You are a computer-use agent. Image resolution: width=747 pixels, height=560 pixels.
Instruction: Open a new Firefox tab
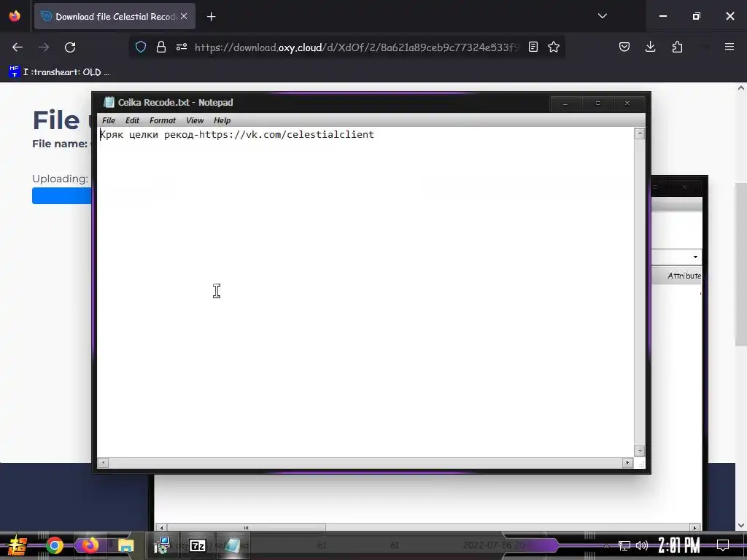[211, 17]
